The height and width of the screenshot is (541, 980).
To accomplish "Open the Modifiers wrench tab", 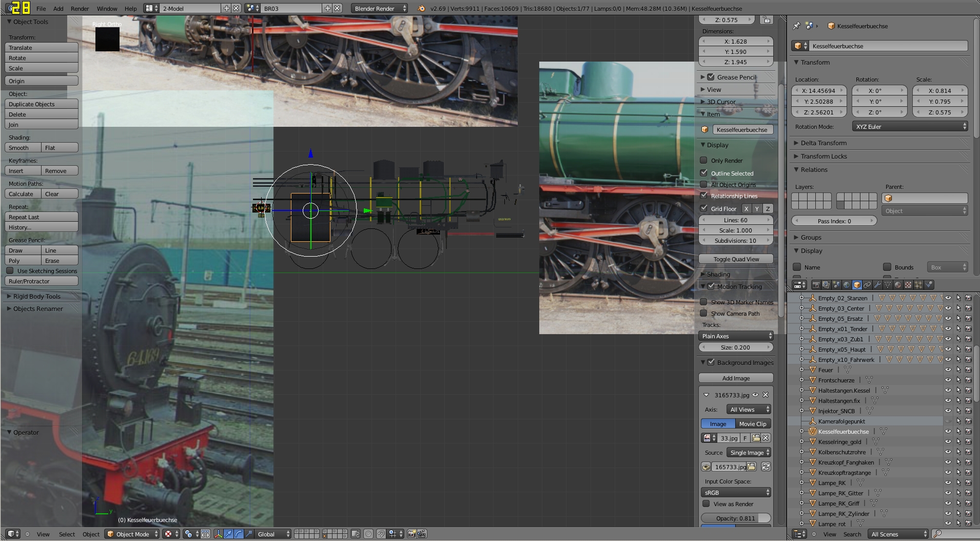I will click(x=877, y=285).
